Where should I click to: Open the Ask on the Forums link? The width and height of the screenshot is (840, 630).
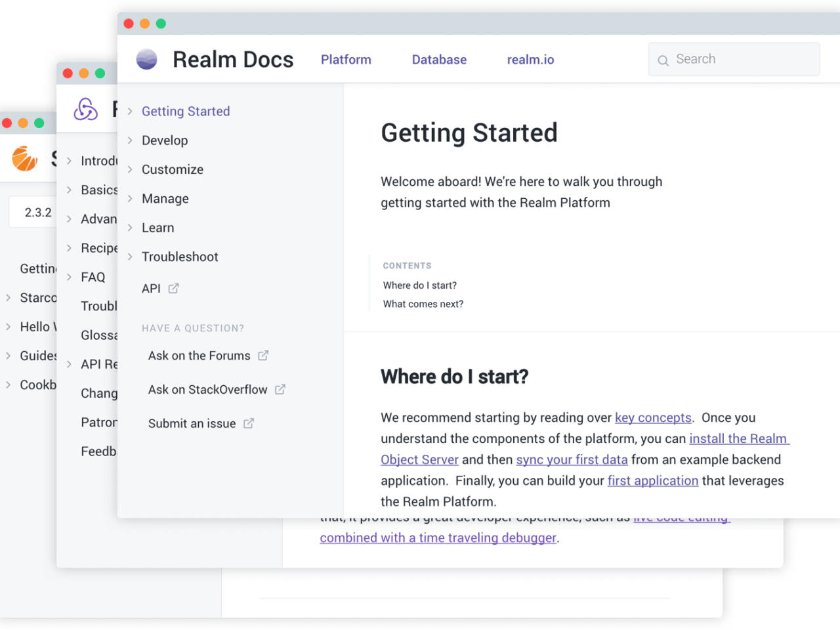[199, 355]
